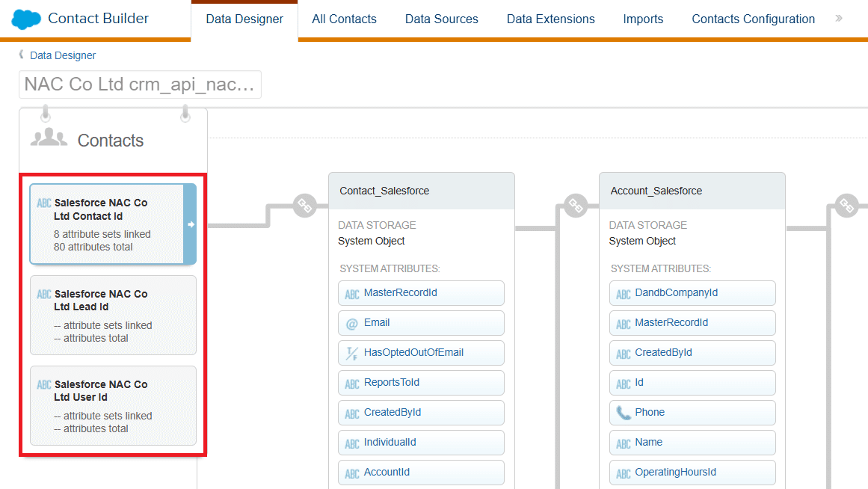Click the Contacts people icon
Viewport: 868px width, 489px height.
(x=49, y=138)
